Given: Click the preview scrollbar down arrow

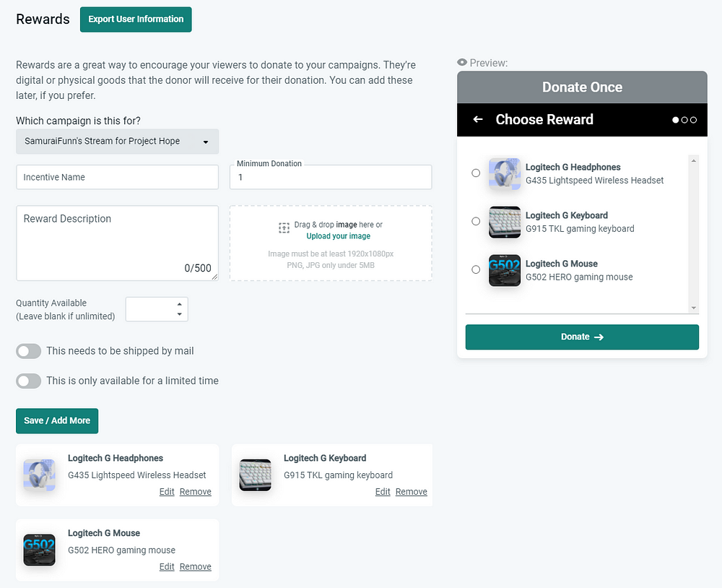Looking at the screenshot, I should tap(693, 308).
